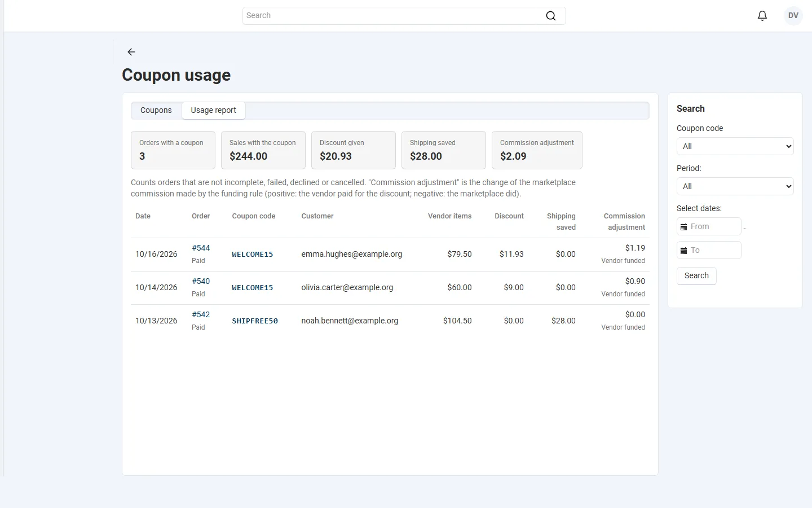812x508 pixels.
Task: Switch to the Coupons tab
Action: (x=156, y=111)
